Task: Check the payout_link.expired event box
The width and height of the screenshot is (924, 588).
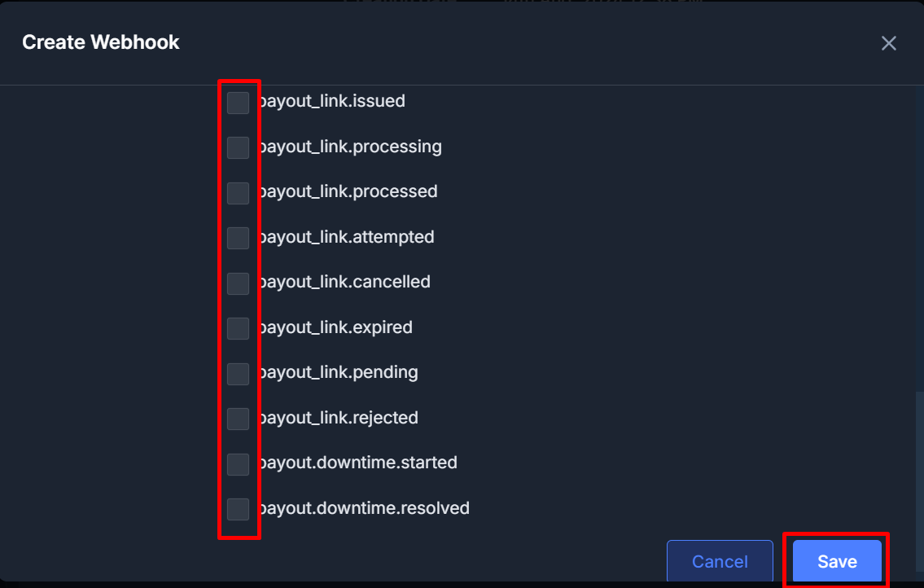Action: [238, 328]
